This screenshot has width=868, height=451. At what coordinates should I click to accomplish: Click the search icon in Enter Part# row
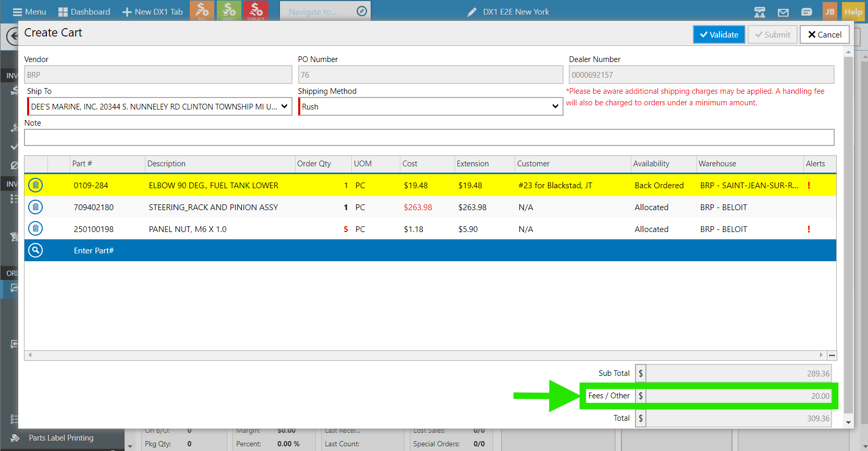tap(35, 250)
